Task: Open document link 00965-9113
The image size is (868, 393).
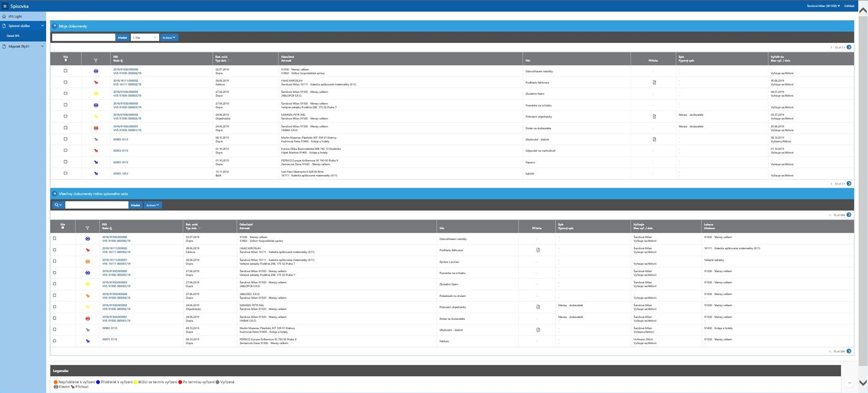Action: click(x=120, y=162)
